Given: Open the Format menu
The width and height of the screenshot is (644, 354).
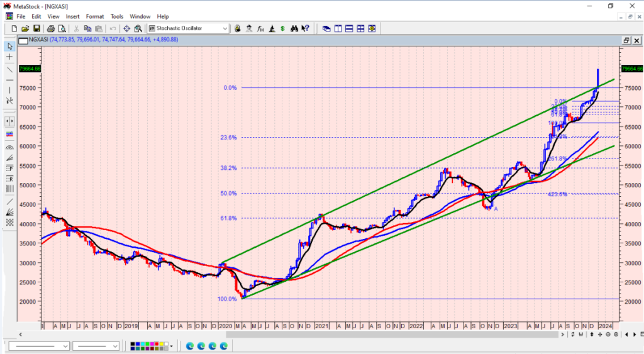Looking at the screenshot, I should tap(95, 16).
